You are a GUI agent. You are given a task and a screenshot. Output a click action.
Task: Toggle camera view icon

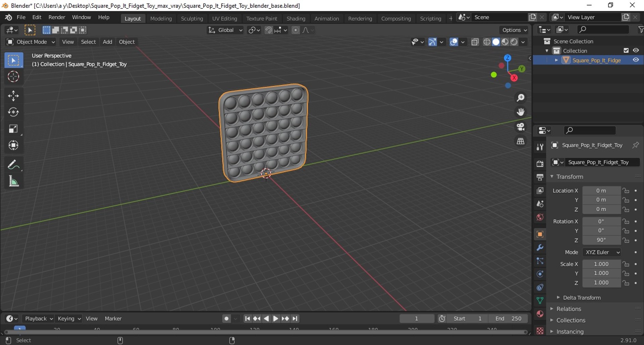(x=521, y=127)
